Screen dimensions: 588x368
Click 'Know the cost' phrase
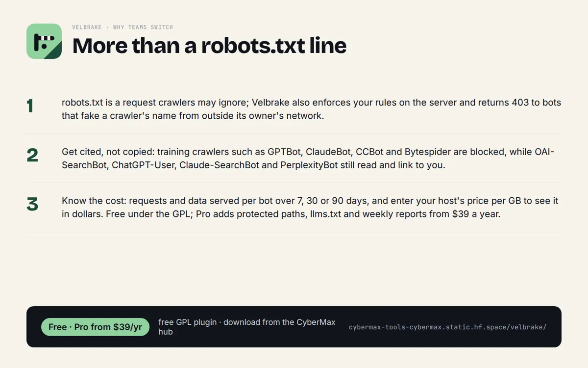click(92, 201)
